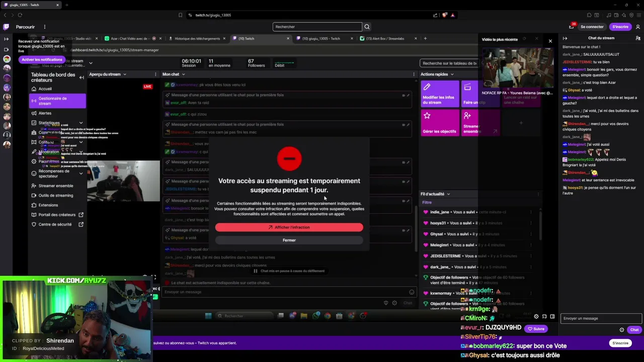
Task: Open WhatsApp from the taskbar
Action: coord(315,316)
